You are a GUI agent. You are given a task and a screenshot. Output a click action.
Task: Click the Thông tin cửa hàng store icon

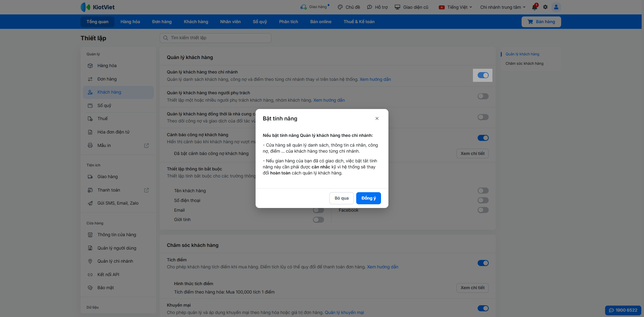tap(90, 235)
